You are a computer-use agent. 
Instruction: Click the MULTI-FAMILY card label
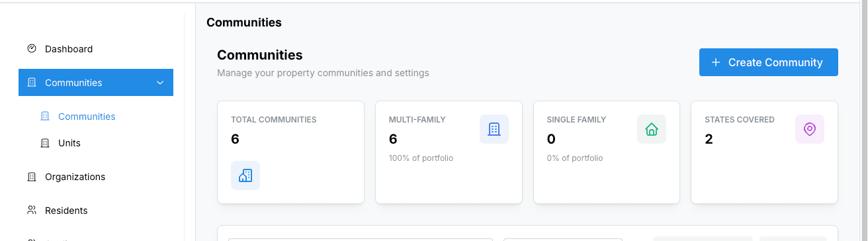click(417, 120)
